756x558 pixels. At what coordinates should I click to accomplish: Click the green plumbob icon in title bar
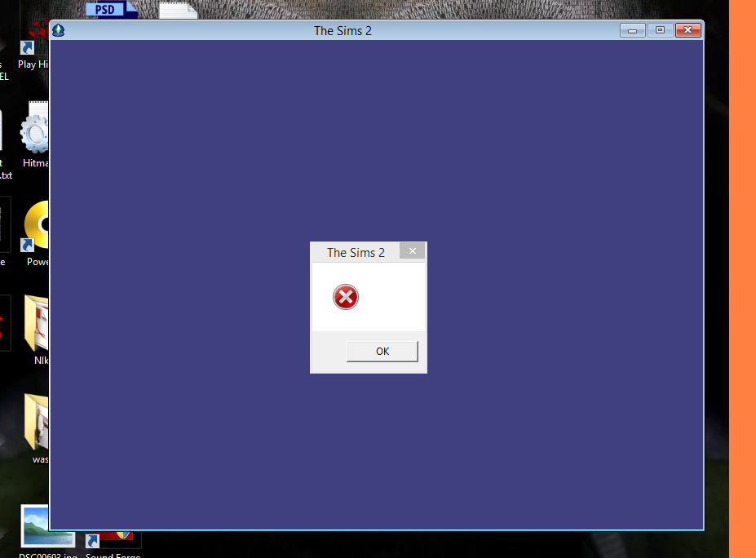point(58,30)
